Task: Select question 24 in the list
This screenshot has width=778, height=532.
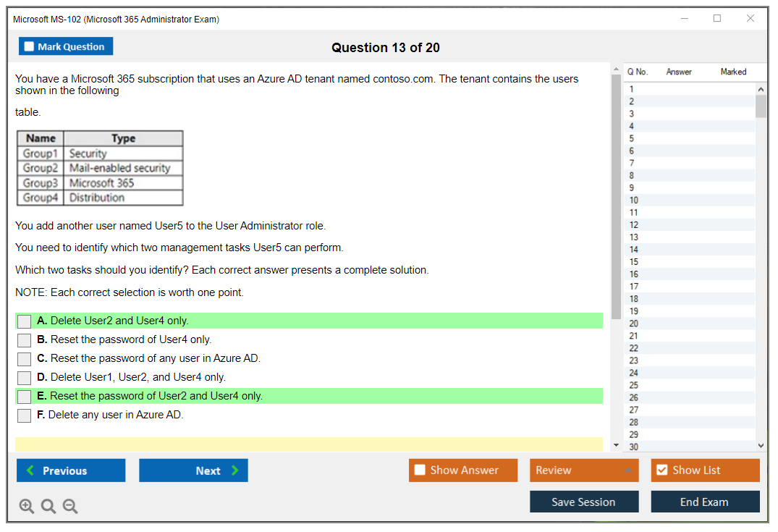Action: pos(690,373)
